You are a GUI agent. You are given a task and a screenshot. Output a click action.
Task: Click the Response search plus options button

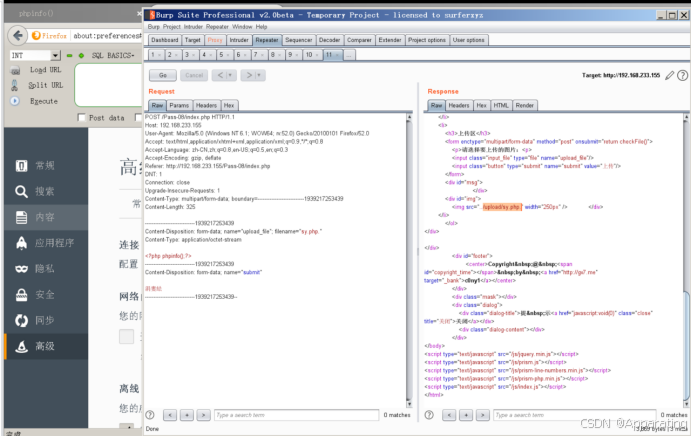(466, 415)
